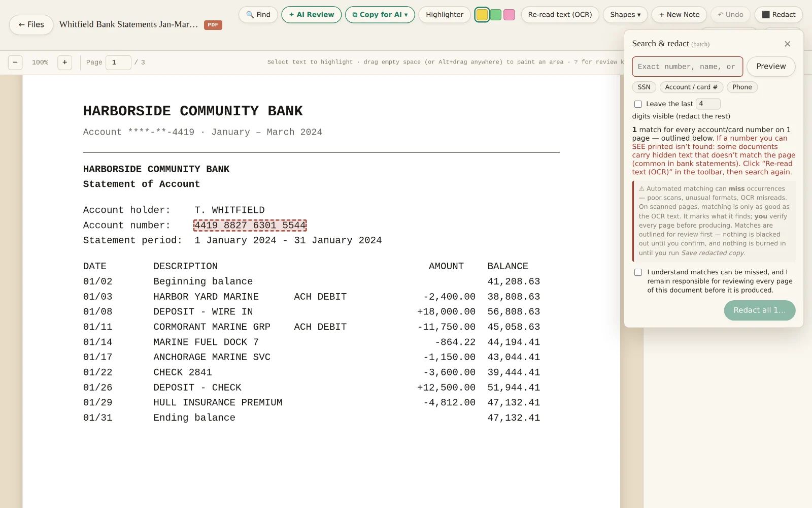Click the 41,208.63 Beginning balance value
812x508 pixels.
point(514,281)
